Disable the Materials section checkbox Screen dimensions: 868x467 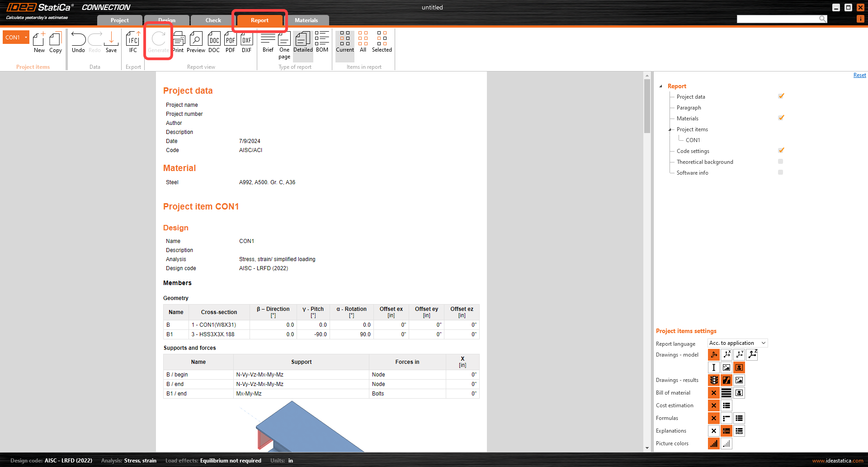781,118
